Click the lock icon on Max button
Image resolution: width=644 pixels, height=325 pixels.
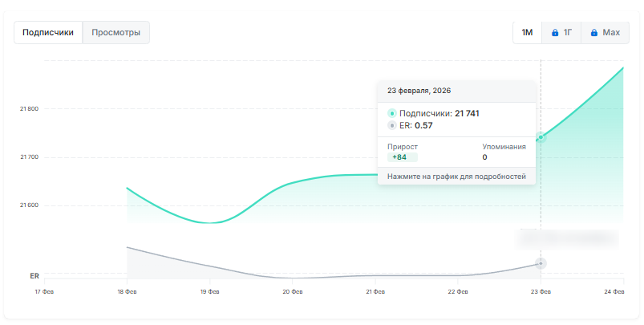click(x=593, y=33)
